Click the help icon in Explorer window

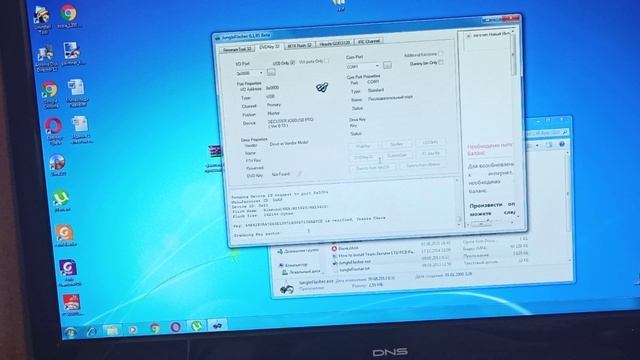point(562,144)
